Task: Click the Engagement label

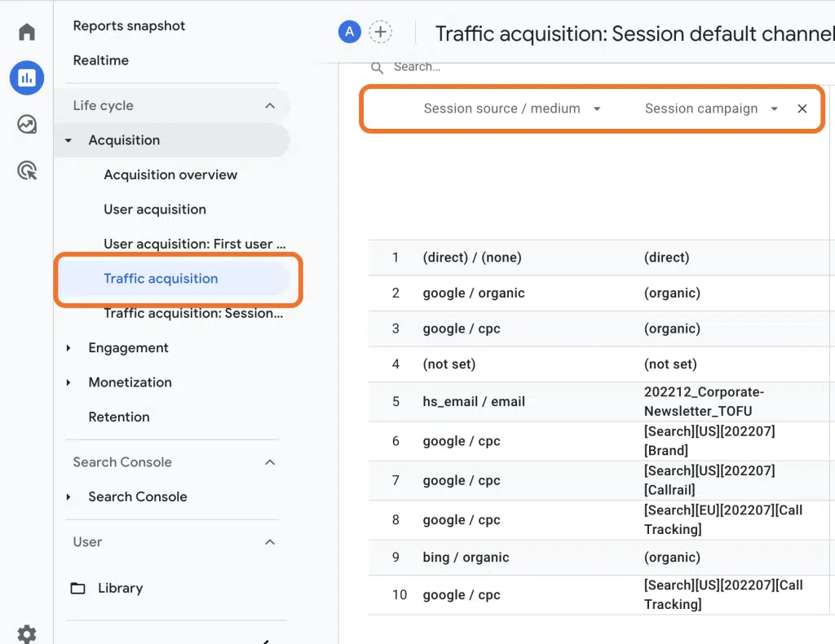Action: (x=128, y=348)
